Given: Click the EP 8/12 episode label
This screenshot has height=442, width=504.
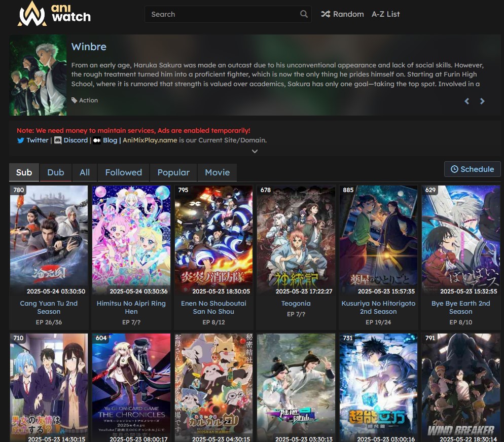Looking at the screenshot, I should 213,322.
